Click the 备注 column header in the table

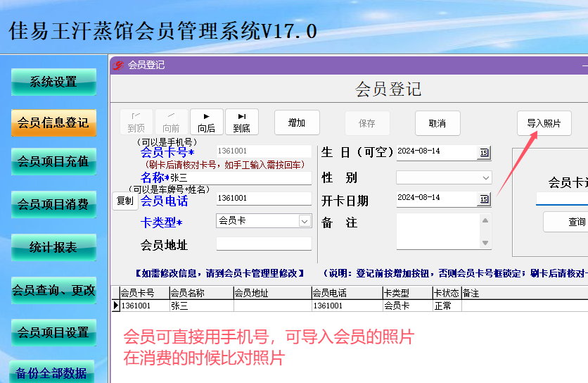[525, 293]
